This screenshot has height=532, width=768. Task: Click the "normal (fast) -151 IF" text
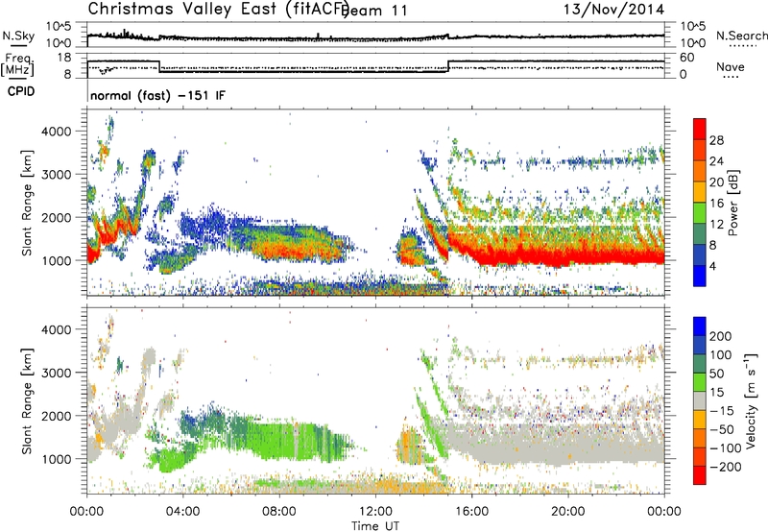point(157,95)
